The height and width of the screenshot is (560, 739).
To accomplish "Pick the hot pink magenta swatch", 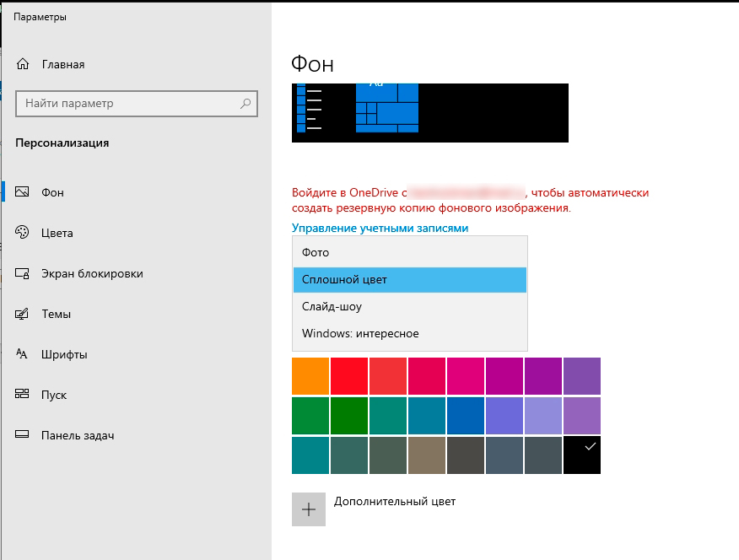I will (465, 376).
